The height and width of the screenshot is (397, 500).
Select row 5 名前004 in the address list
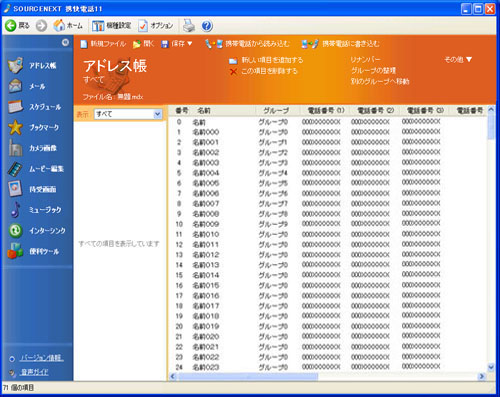point(328,173)
